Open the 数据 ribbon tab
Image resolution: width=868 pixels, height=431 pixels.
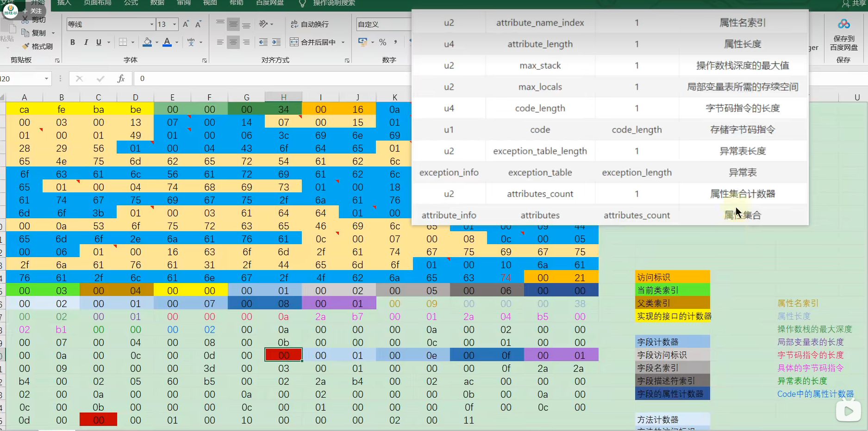[157, 3]
